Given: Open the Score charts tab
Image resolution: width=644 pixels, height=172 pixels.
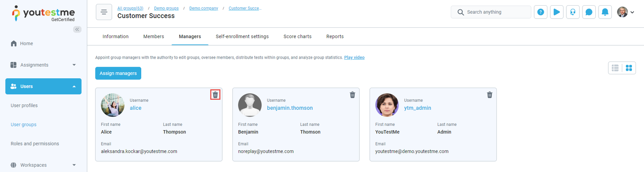Looking at the screenshot, I should 297,37.
